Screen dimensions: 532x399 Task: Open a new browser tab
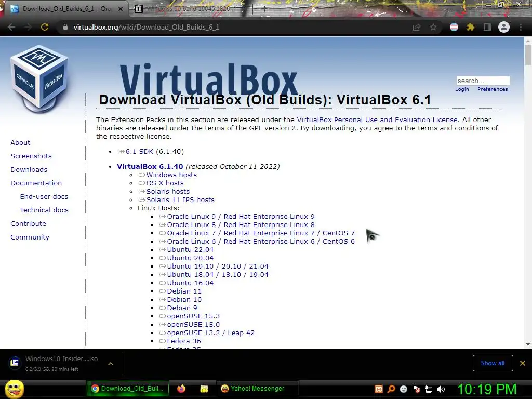click(x=264, y=9)
